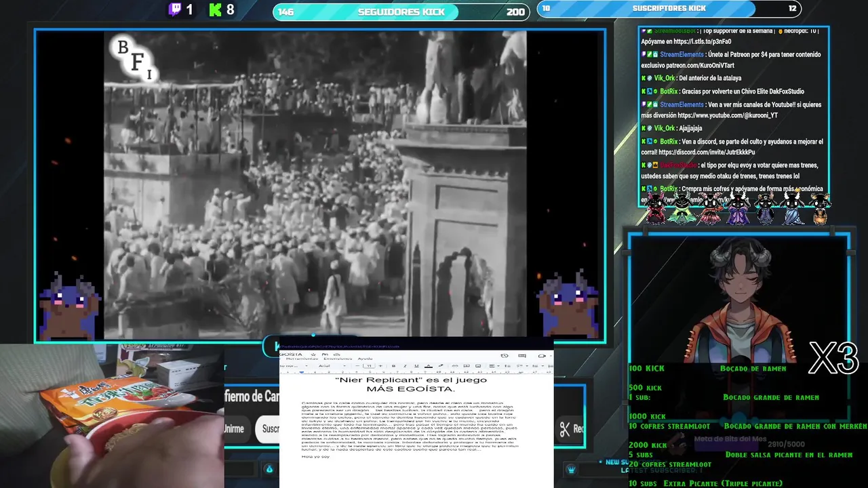This screenshot has width=868, height=488.
Task: Open the Arial font dropdown
Action: click(x=332, y=366)
